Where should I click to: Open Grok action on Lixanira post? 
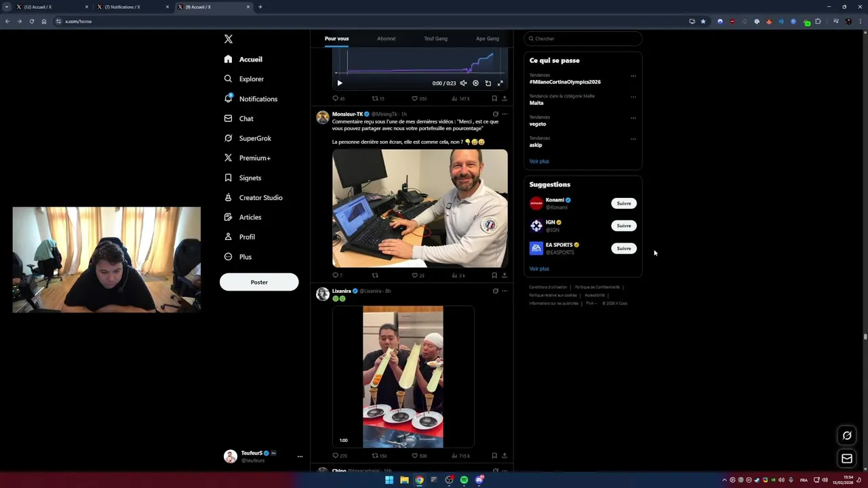[x=495, y=291]
